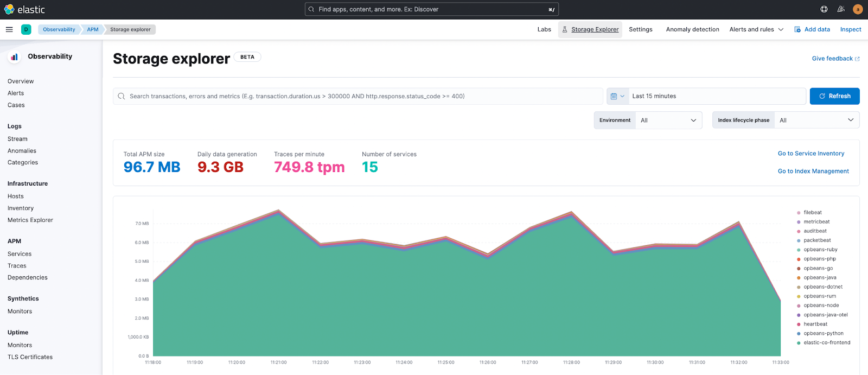The height and width of the screenshot is (375, 868).
Task: Expand the Alerts and rules menu
Action: 756,29
